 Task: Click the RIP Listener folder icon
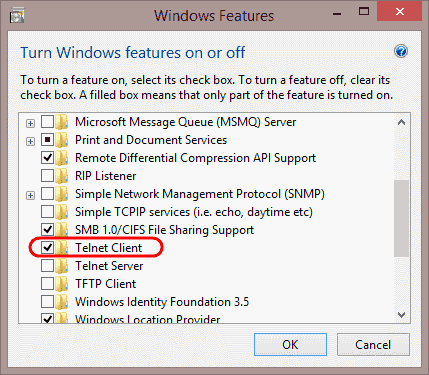(62, 176)
